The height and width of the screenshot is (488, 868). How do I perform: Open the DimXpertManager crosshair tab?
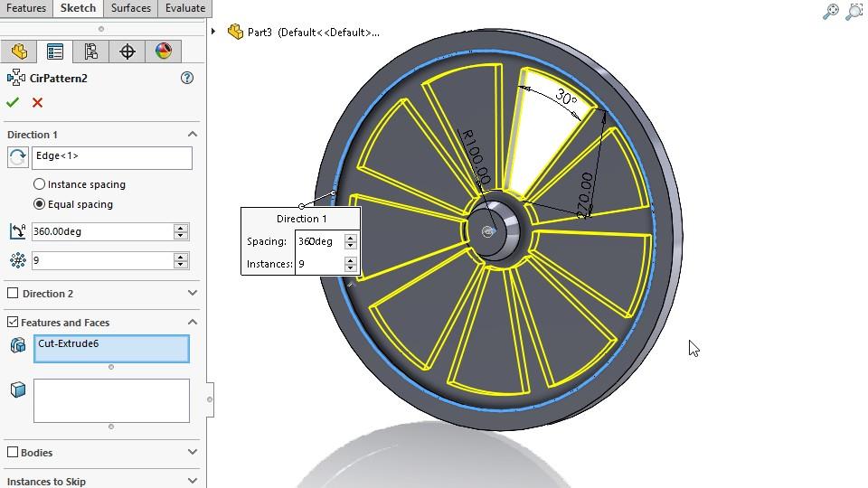tap(127, 52)
